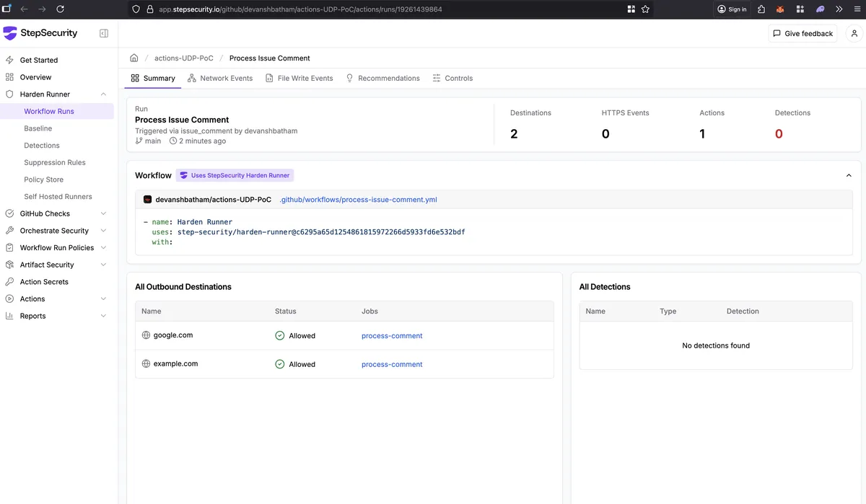This screenshot has height=504, width=866.
Task: Click the Give feedback button
Action: [x=802, y=33]
